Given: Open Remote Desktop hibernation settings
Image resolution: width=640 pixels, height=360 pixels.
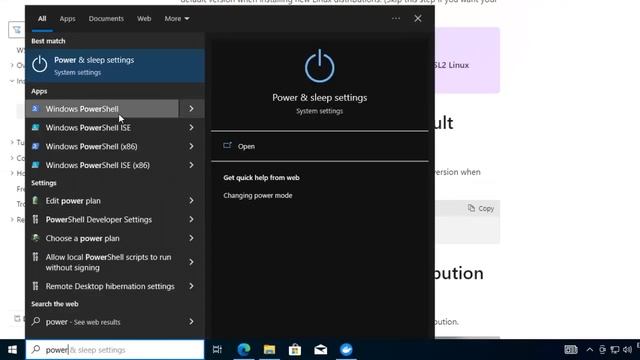Looking at the screenshot, I should 102,287.
